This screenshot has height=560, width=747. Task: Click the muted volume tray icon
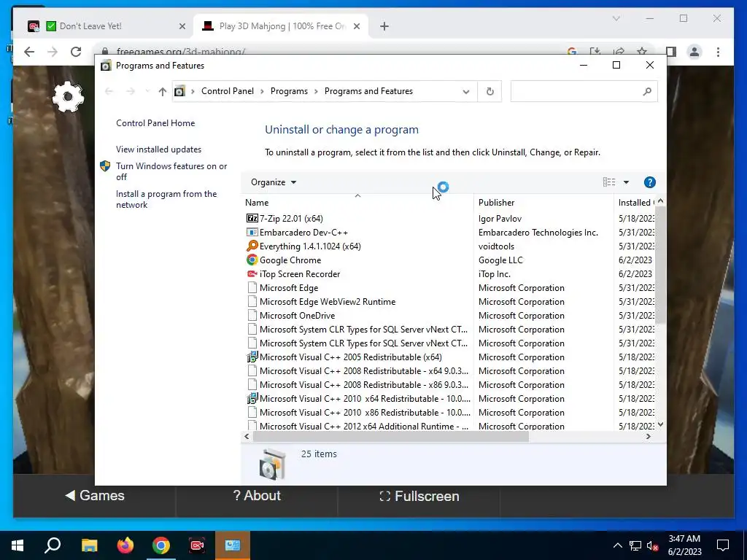coord(653,545)
